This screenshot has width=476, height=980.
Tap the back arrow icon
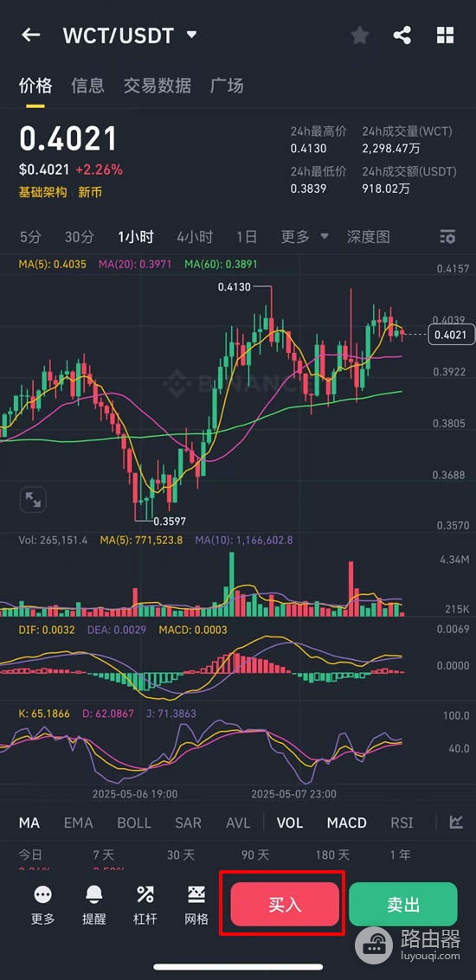pos(30,35)
